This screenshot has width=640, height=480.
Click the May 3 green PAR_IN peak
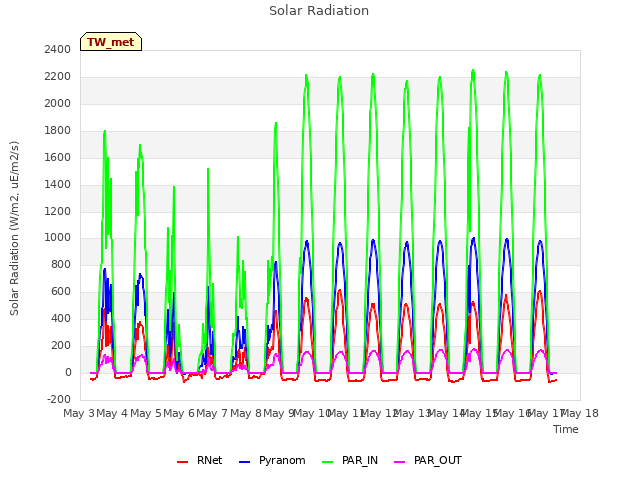pos(105,131)
